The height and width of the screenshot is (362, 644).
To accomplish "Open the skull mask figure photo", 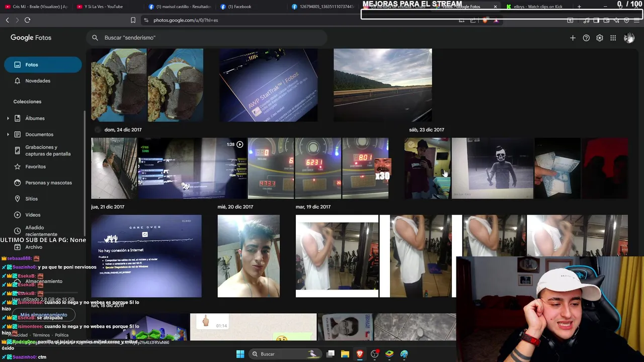I will [492, 168].
